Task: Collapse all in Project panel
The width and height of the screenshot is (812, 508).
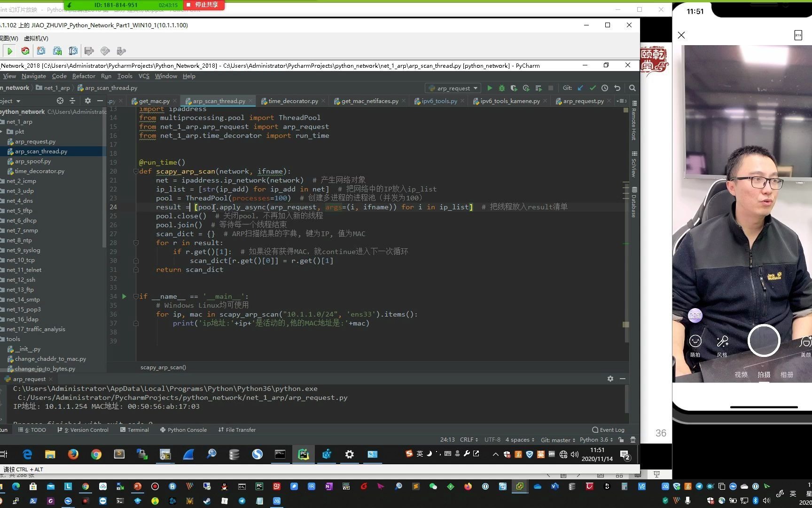Action: 72,101
